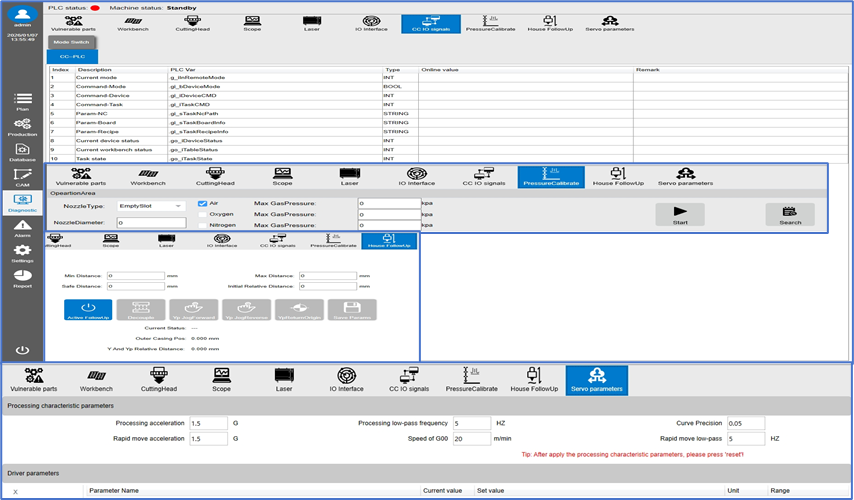Click the Save Params button
854x500 pixels.
point(352,309)
